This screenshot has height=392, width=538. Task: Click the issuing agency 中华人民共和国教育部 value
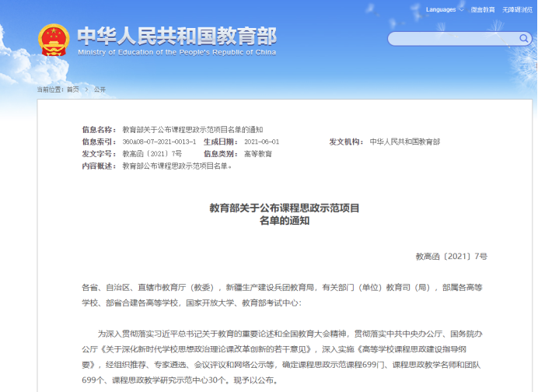(404, 142)
